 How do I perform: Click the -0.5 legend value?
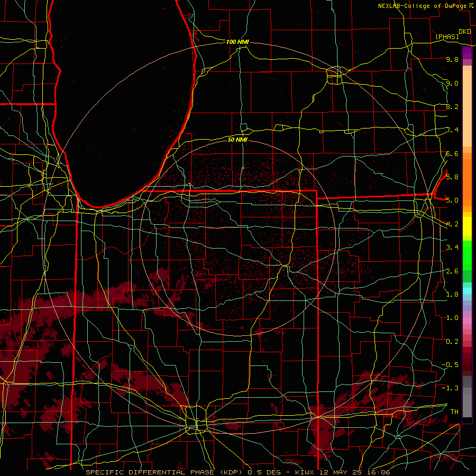point(450,364)
